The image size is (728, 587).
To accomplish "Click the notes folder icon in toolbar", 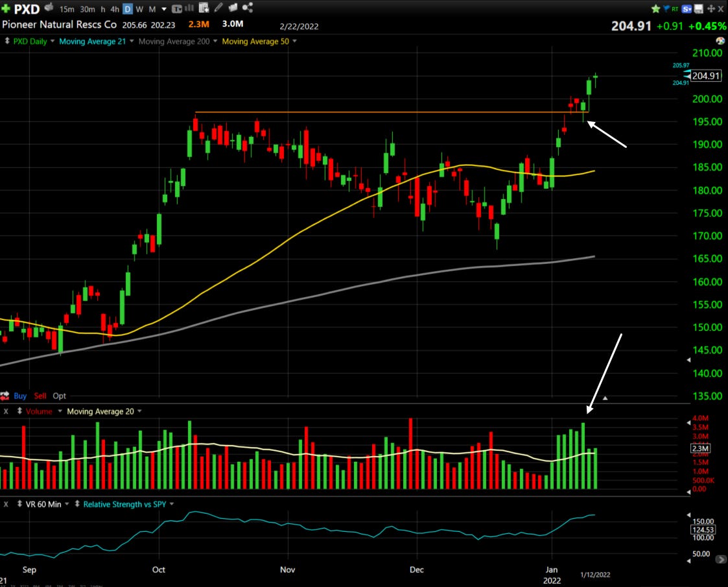I will [233, 7].
